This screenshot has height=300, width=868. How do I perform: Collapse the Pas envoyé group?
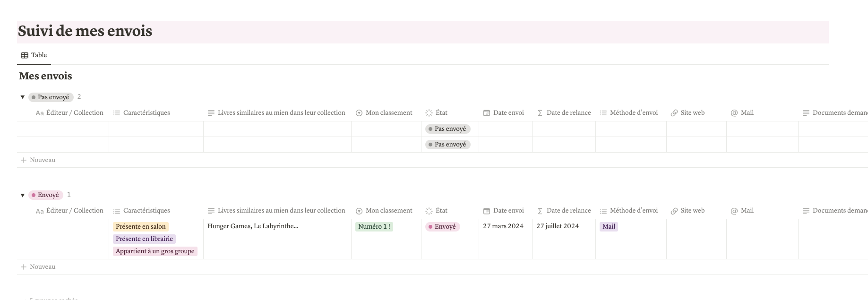click(22, 97)
